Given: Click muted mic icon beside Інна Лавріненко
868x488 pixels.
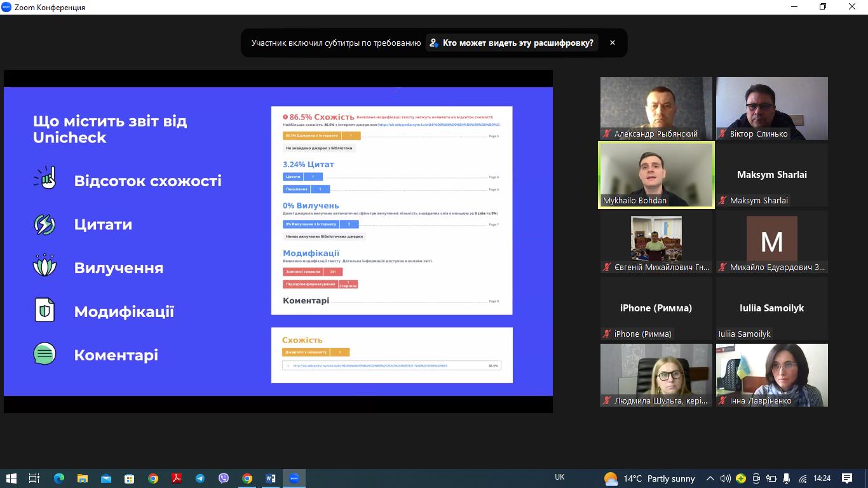Looking at the screenshot, I should [x=723, y=401].
